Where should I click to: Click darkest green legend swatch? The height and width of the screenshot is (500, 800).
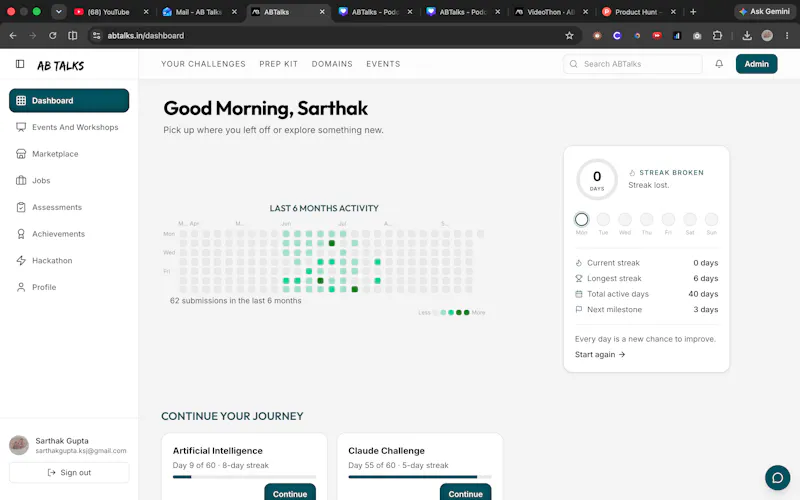pos(466,312)
